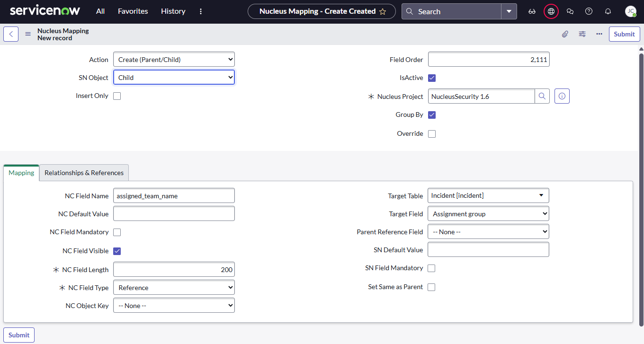Viewport: 644px width, 344px height.
Task: Open the chat conversations icon
Action: pos(570,11)
